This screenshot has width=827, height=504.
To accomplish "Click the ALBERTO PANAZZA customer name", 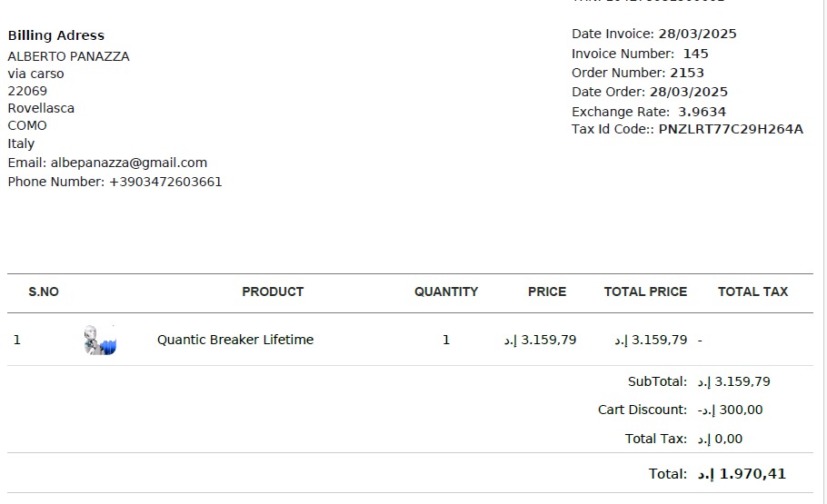I will point(68,56).
